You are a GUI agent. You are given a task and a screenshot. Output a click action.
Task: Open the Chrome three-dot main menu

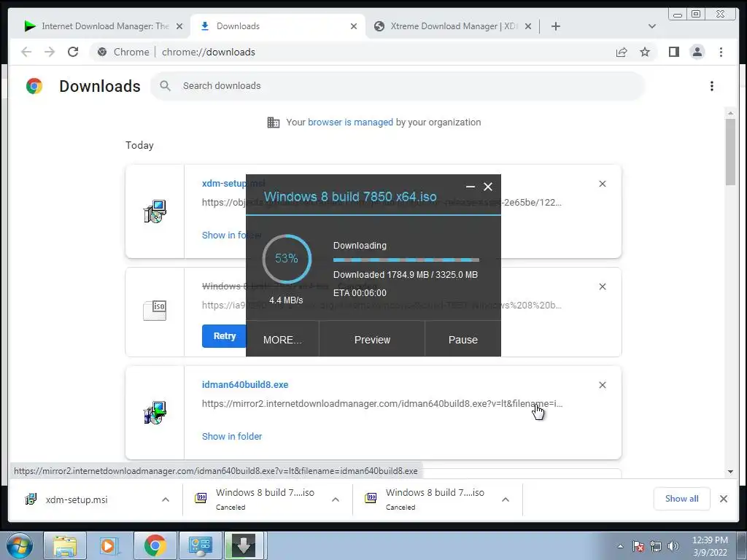(x=721, y=52)
